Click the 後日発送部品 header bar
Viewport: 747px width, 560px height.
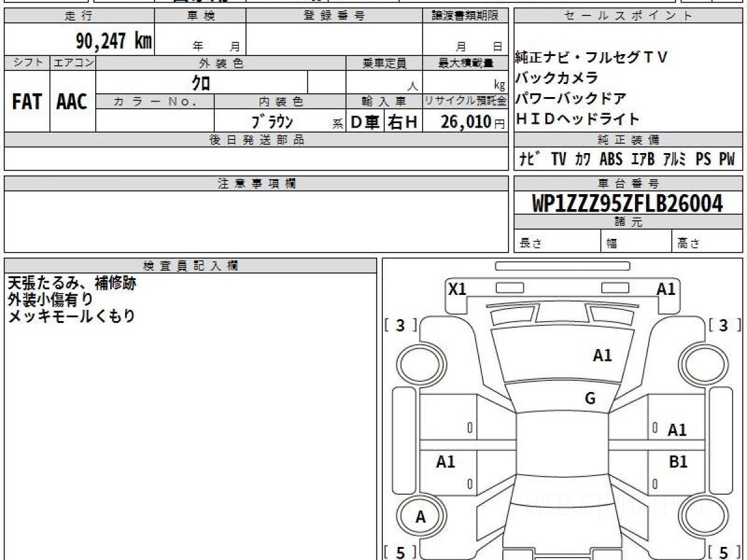pyautogui.click(x=256, y=140)
